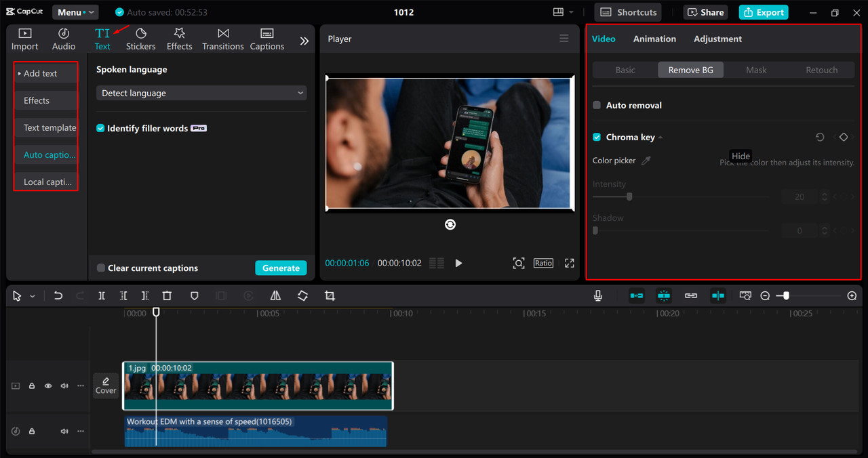This screenshot has width=868, height=458.
Task: Open the Transitions tab
Action: point(223,39)
